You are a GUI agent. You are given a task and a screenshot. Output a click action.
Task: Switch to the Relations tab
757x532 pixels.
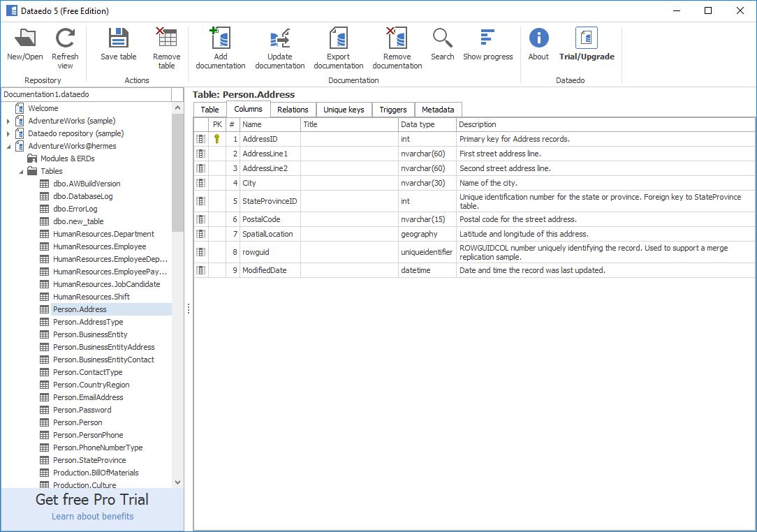click(293, 110)
